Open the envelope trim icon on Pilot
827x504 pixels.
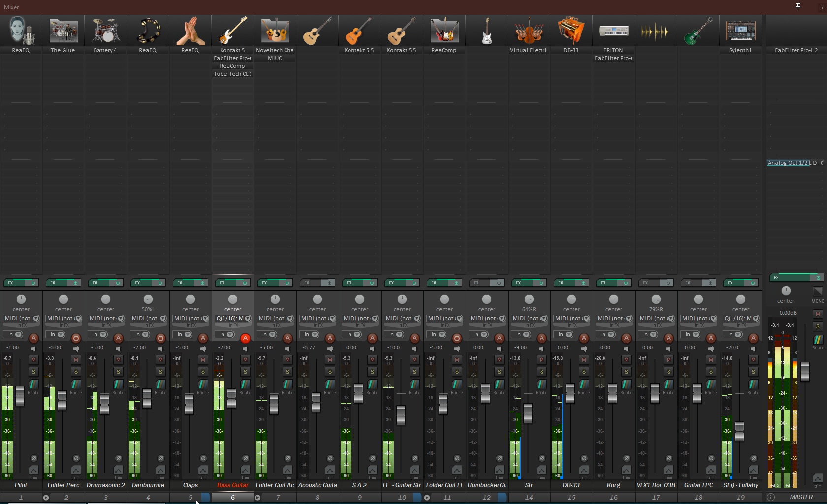(x=33, y=471)
